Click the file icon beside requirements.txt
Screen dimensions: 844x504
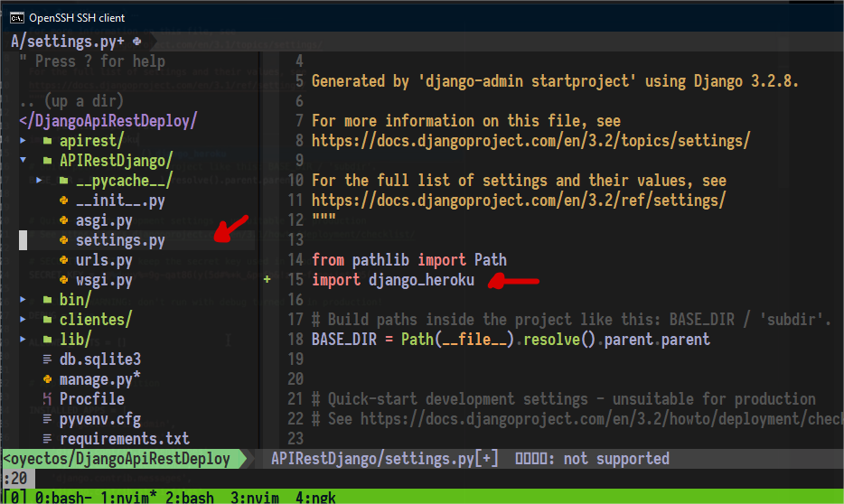pos(47,439)
